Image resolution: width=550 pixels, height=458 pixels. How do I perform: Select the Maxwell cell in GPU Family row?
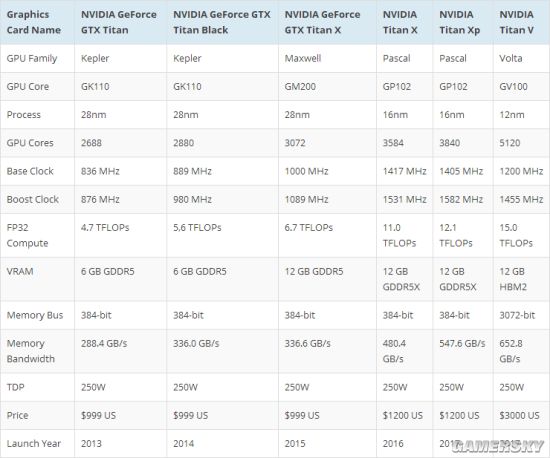[303, 58]
